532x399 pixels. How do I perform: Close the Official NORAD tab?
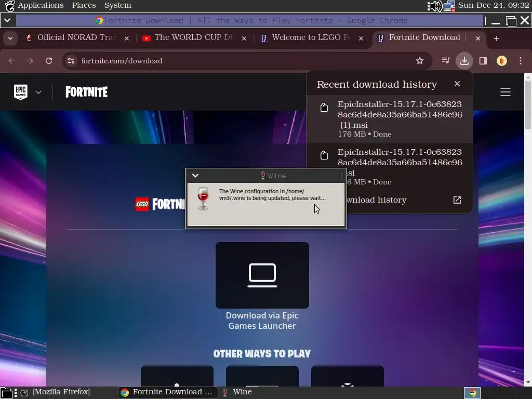pos(127,38)
